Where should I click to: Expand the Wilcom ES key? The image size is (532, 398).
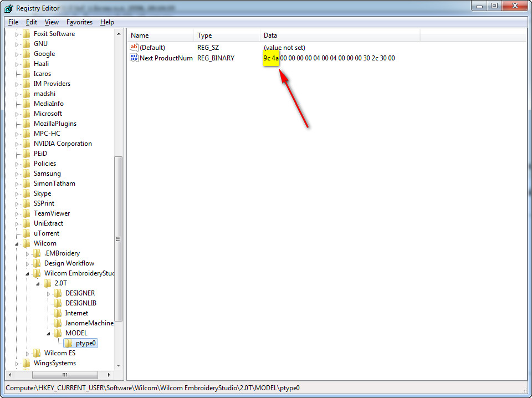27,354
